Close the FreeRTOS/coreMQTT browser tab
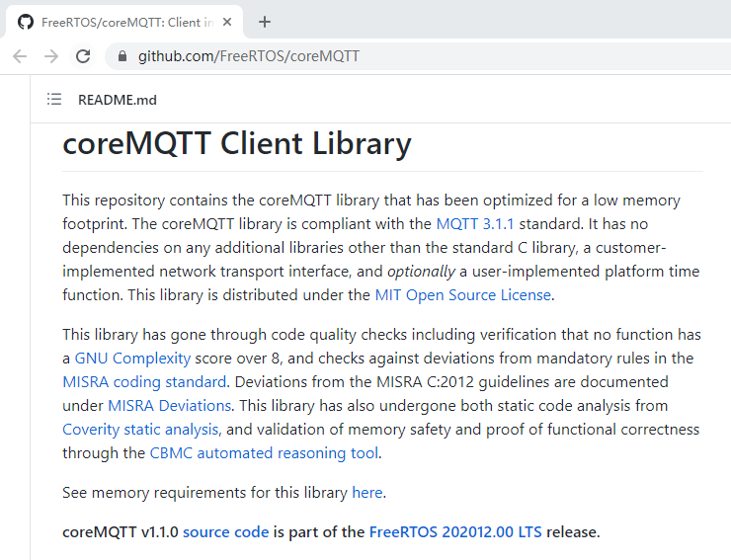Image resolution: width=731 pixels, height=560 pixels. (x=227, y=22)
